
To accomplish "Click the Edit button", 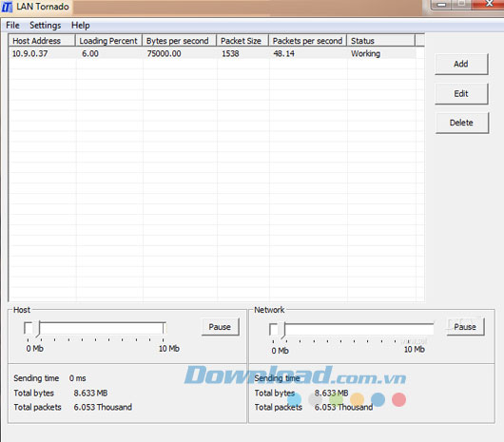I will 461,93.
